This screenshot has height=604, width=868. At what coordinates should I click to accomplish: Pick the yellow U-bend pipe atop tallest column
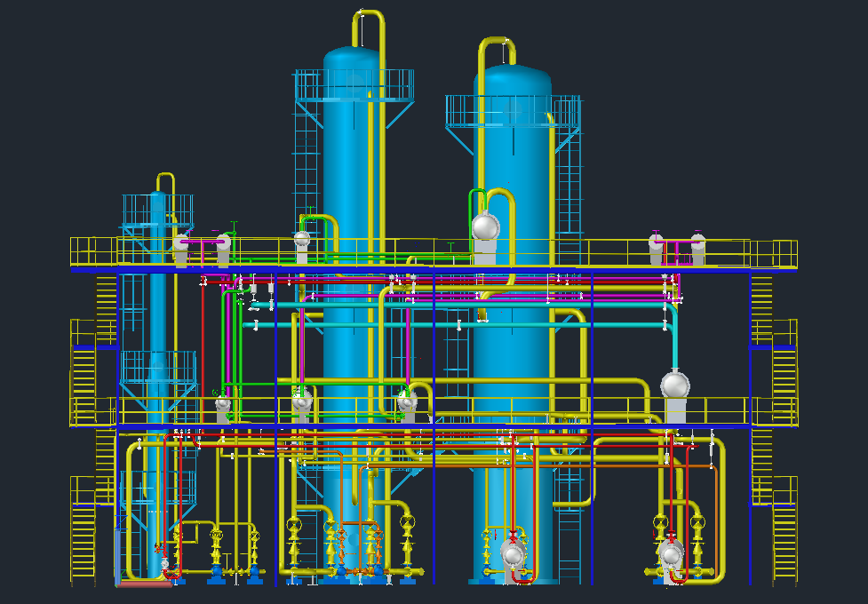(371, 16)
